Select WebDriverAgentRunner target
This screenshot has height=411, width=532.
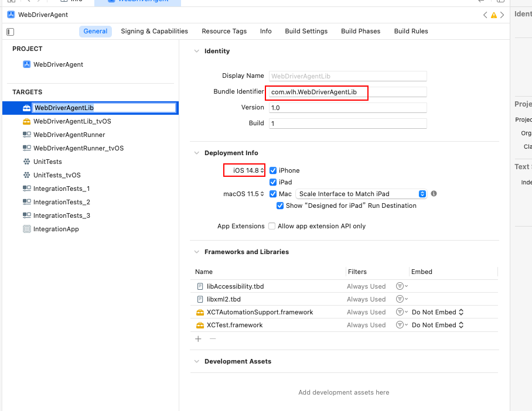coord(69,135)
